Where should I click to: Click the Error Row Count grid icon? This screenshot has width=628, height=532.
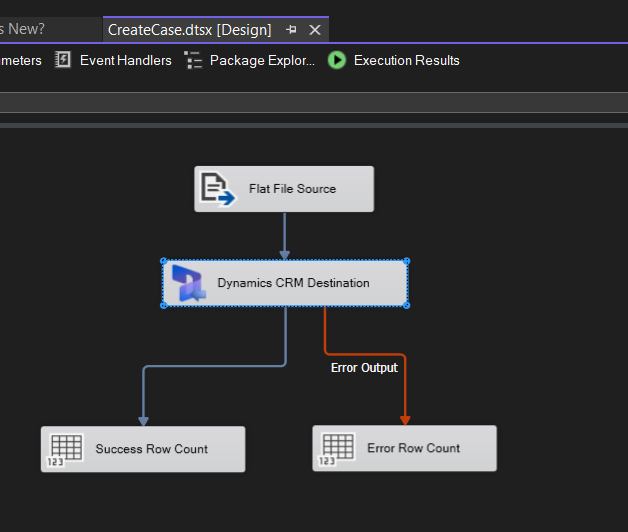[337, 449]
